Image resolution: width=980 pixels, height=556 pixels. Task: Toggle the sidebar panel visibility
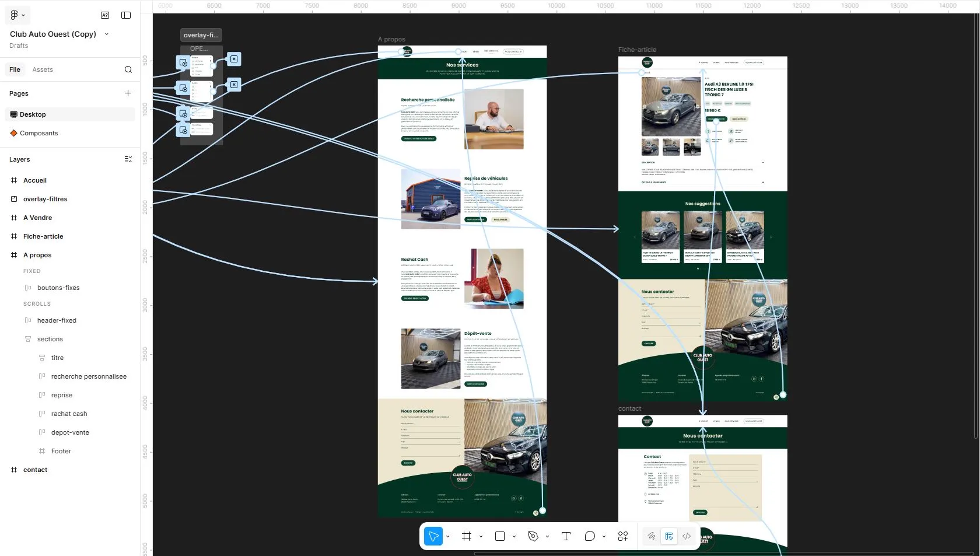(126, 15)
